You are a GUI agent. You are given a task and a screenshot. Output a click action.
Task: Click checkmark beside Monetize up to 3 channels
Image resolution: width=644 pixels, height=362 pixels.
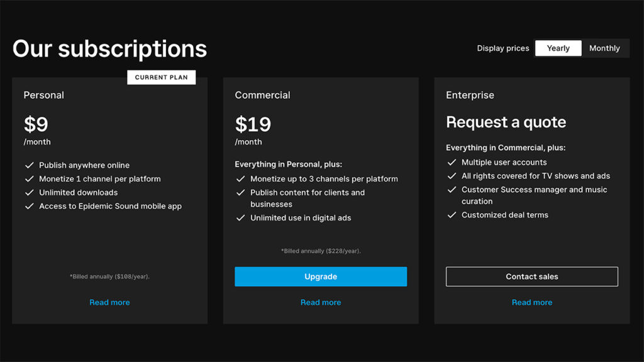click(241, 179)
